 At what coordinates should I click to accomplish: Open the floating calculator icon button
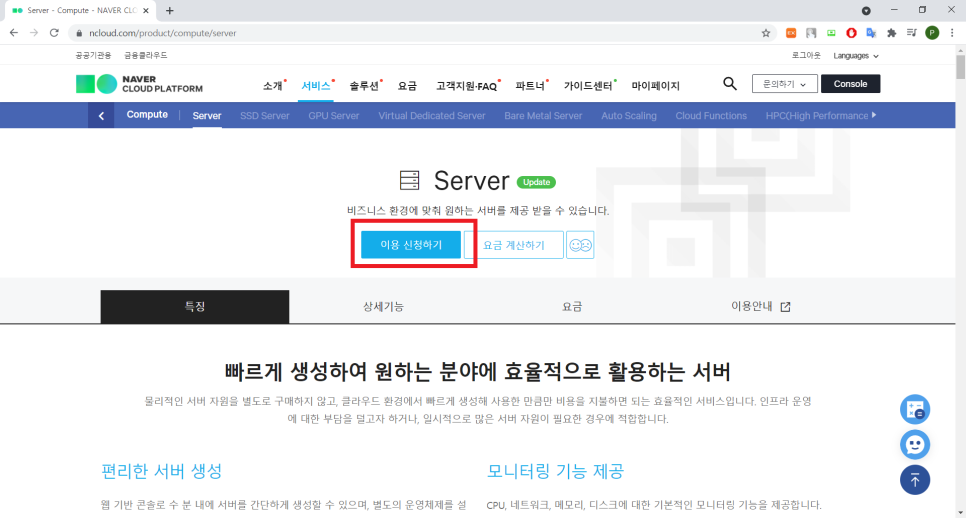915,410
